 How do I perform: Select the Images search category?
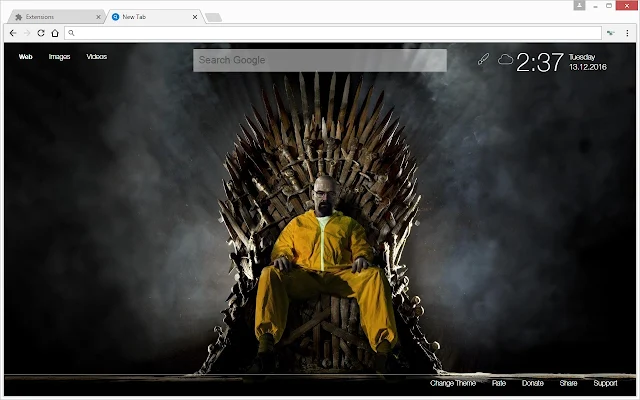[x=60, y=57]
